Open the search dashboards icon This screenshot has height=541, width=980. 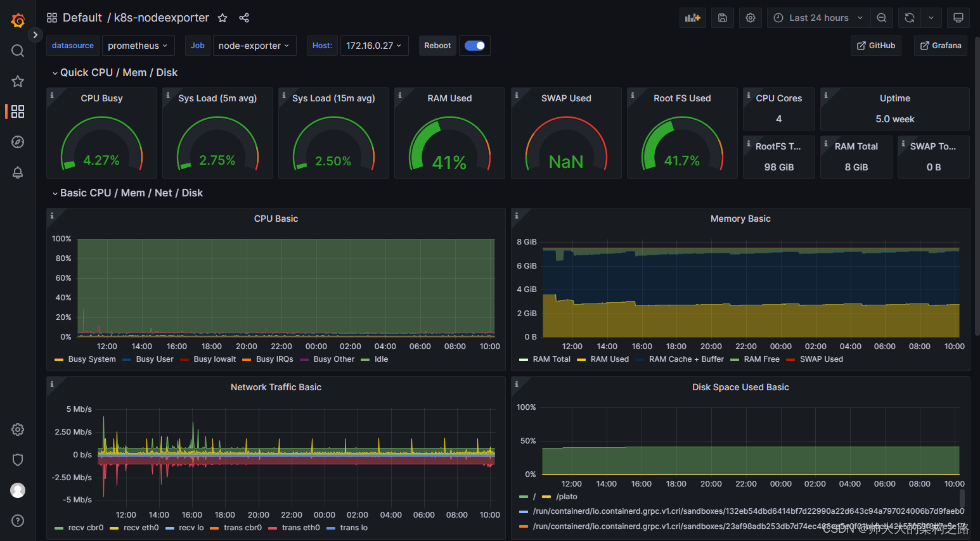click(x=18, y=51)
